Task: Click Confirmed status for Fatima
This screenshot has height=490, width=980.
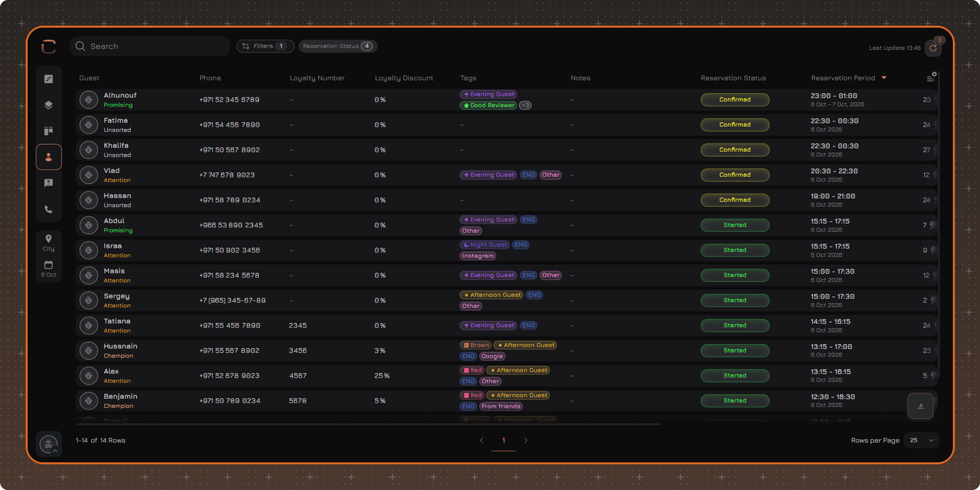Action: pyautogui.click(x=735, y=124)
